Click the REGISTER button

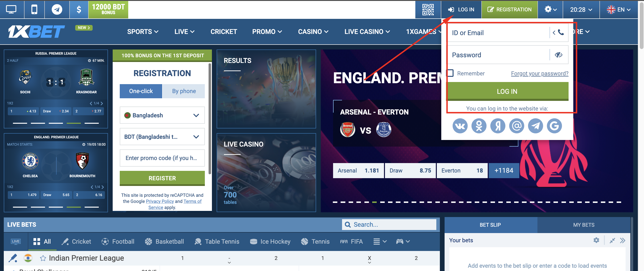pyautogui.click(x=162, y=177)
